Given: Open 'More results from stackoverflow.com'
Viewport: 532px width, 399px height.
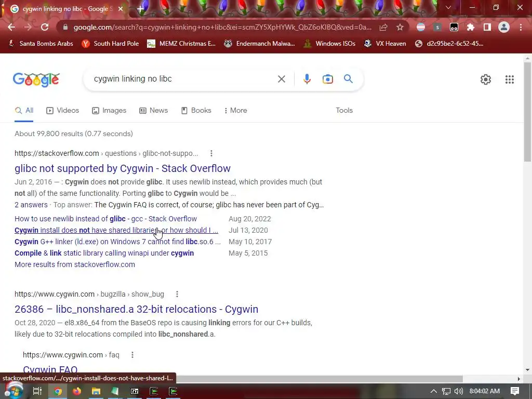Looking at the screenshot, I should click(x=75, y=264).
